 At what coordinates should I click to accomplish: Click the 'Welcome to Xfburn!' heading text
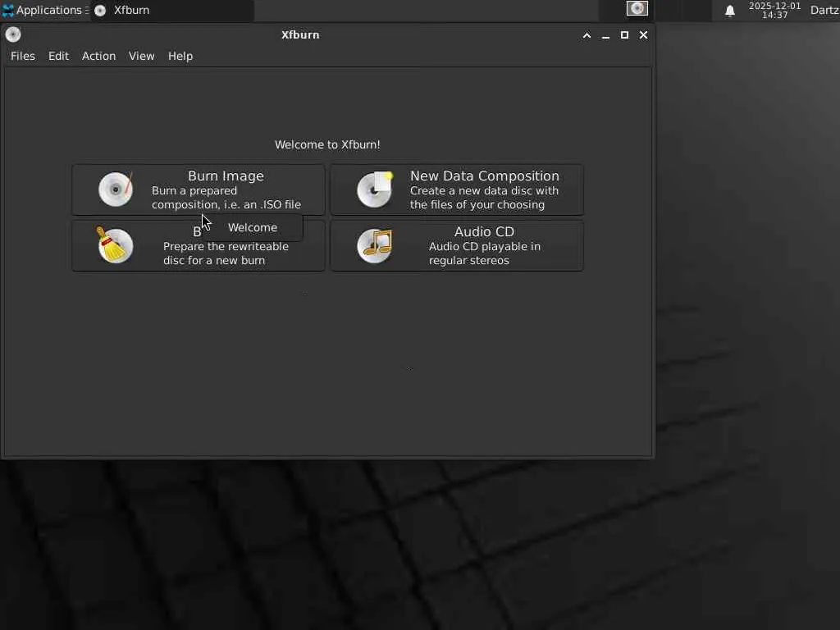(x=327, y=144)
